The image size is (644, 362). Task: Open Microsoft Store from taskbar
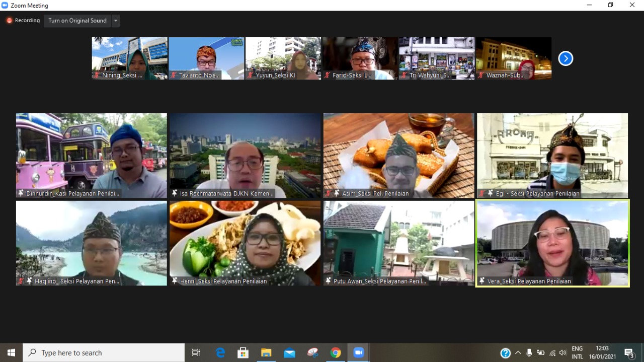tap(243, 353)
